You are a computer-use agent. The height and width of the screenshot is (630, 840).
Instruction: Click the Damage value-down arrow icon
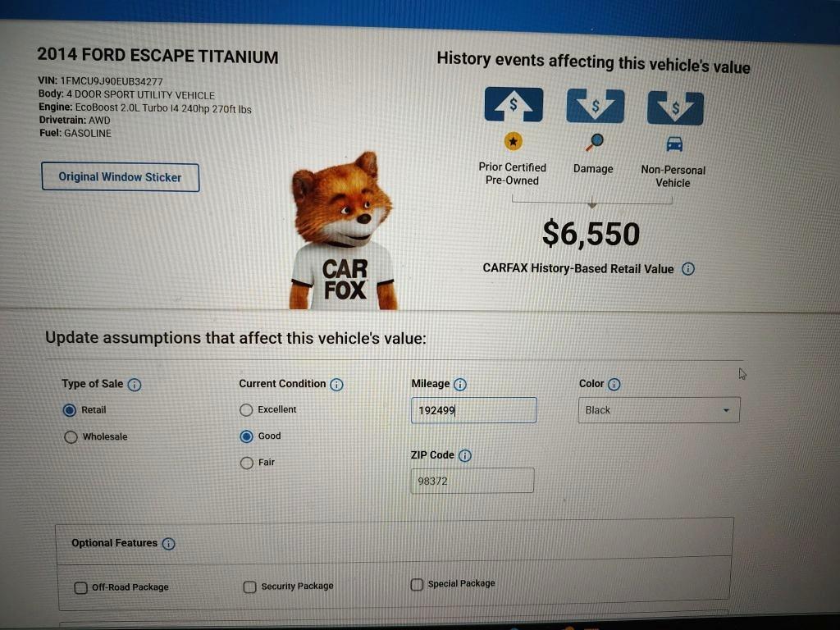point(596,106)
